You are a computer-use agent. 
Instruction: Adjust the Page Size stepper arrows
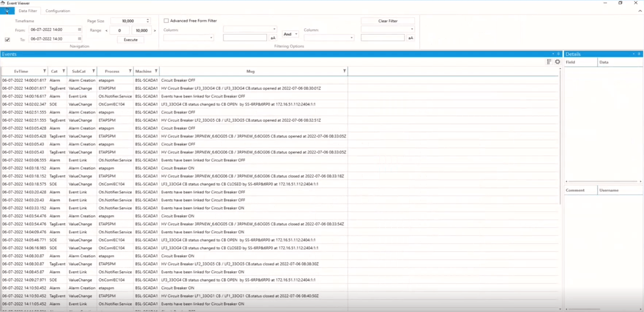pyautogui.click(x=148, y=21)
